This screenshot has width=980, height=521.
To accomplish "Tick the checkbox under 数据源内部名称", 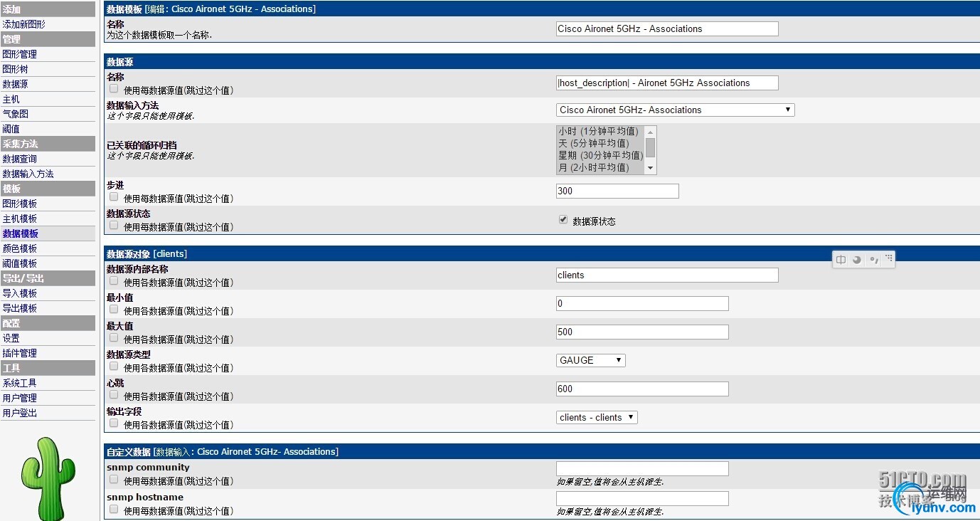I will 114,281.
